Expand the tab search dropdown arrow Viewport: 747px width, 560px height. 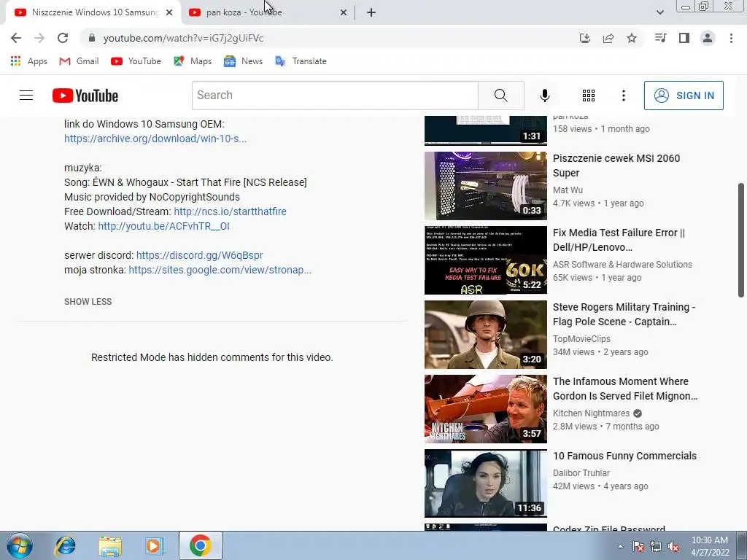tap(659, 12)
